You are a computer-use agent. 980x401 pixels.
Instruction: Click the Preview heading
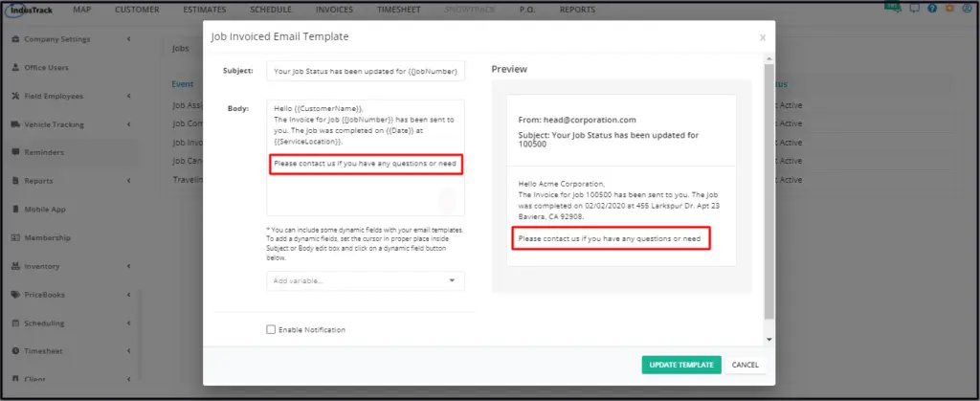(509, 69)
